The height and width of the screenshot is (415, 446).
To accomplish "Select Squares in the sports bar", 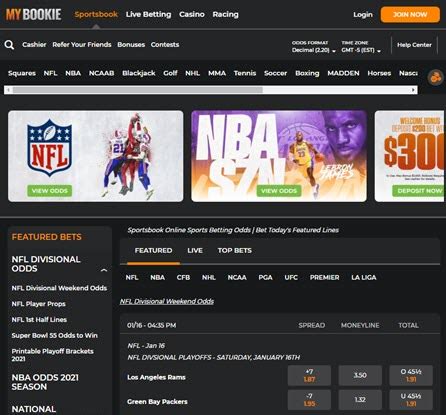I will pyautogui.click(x=22, y=73).
